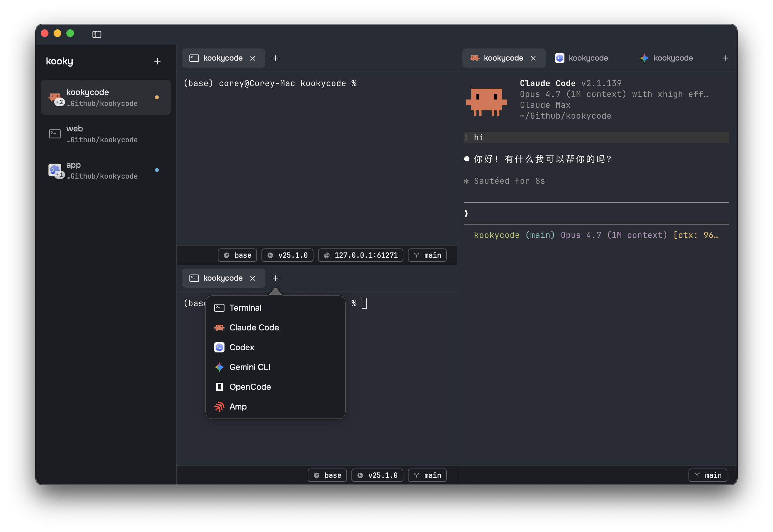Image resolution: width=773 pixels, height=532 pixels.
Task: Click the v25.1.0 Node badge in bottom pane
Action: (x=377, y=475)
